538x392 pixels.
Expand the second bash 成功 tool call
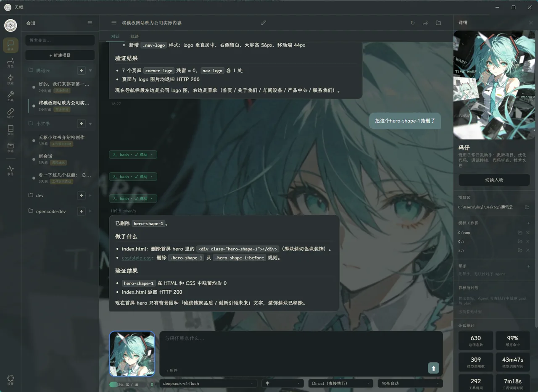pyautogui.click(x=133, y=176)
